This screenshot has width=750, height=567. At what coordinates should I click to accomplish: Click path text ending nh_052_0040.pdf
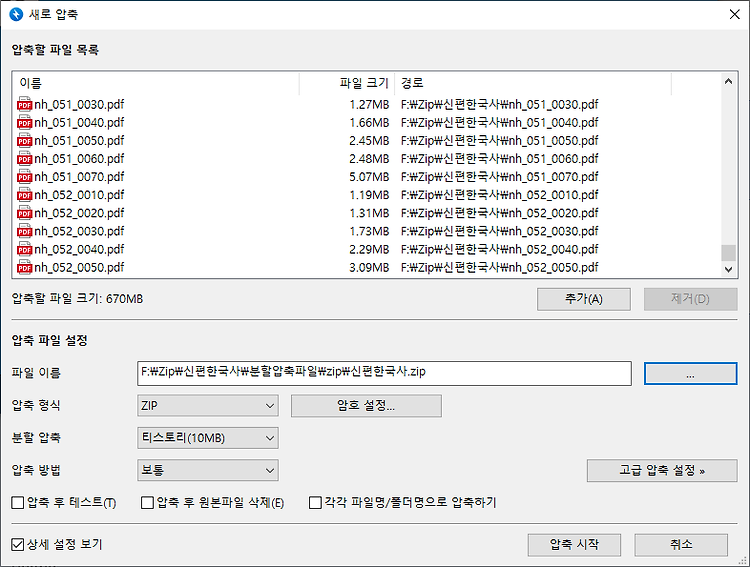tap(499, 249)
